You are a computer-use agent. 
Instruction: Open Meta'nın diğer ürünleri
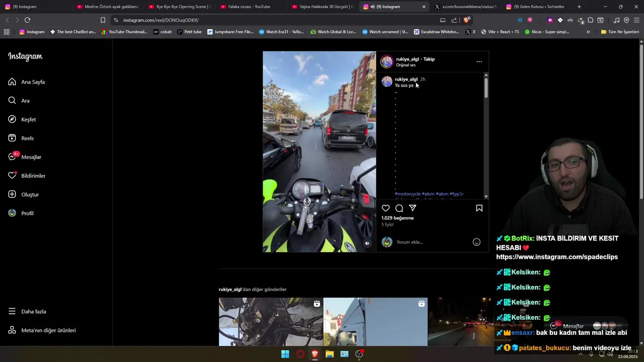coord(42,330)
